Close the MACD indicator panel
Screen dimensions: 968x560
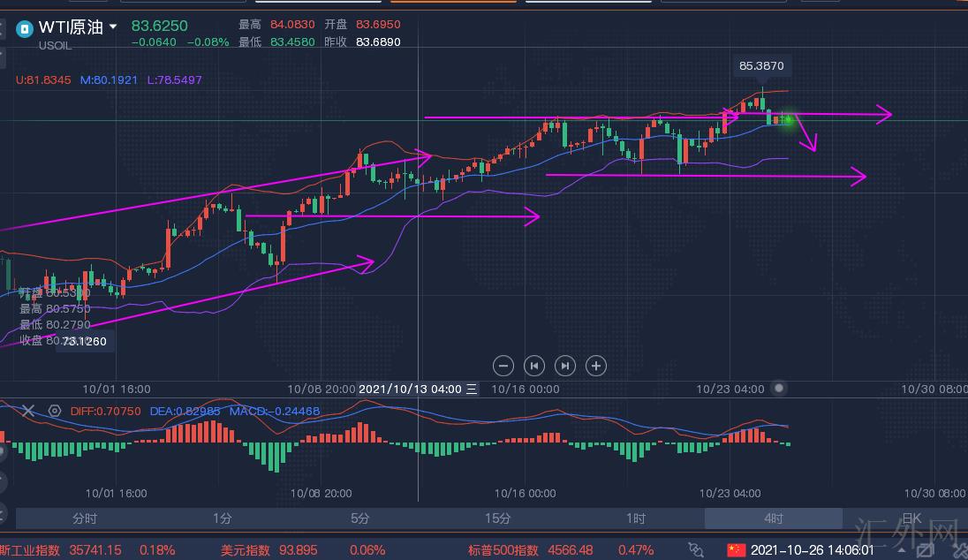pos(28,411)
